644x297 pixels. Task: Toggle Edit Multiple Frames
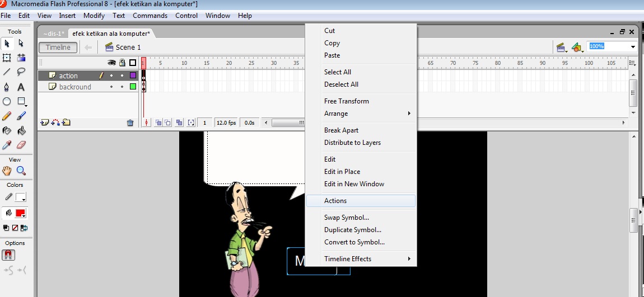pos(179,122)
